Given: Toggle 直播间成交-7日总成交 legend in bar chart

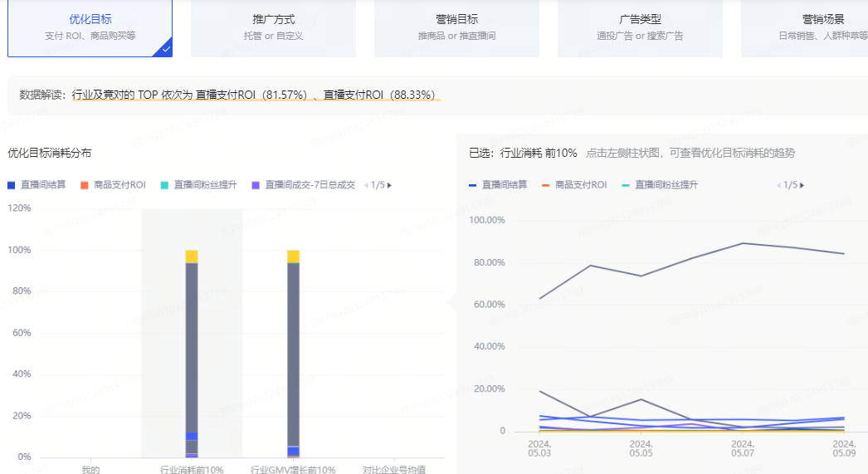Looking at the screenshot, I should (303, 185).
